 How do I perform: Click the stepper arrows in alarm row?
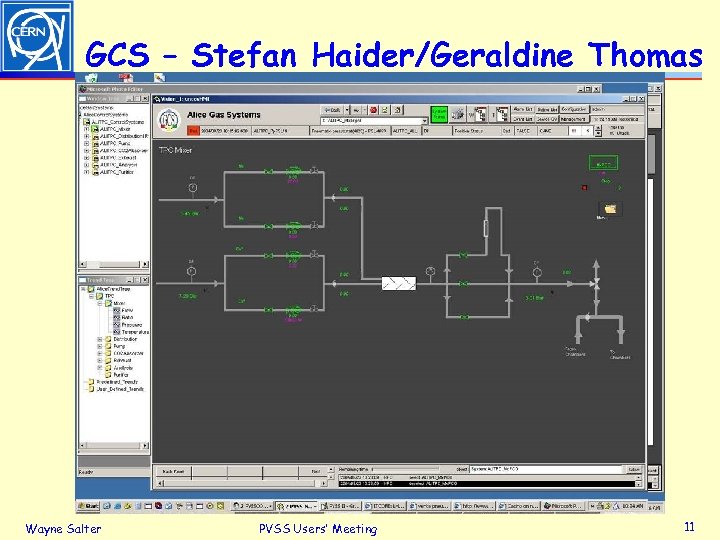click(598, 131)
